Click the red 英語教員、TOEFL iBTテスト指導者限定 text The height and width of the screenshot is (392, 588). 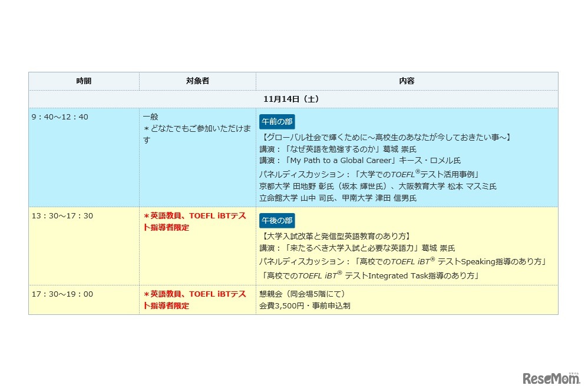193,222
